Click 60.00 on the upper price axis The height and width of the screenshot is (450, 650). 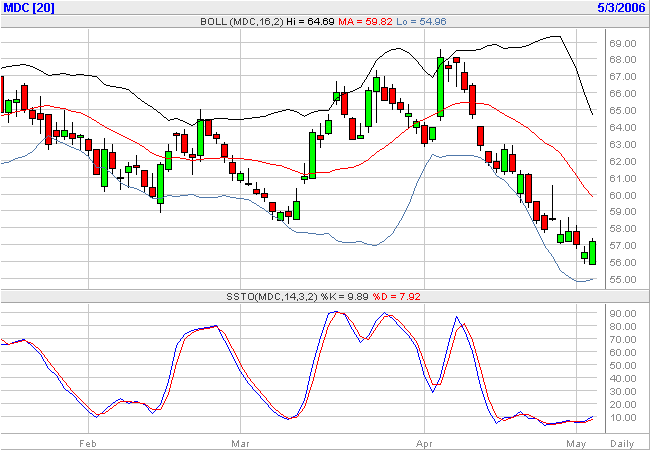coord(623,195)
